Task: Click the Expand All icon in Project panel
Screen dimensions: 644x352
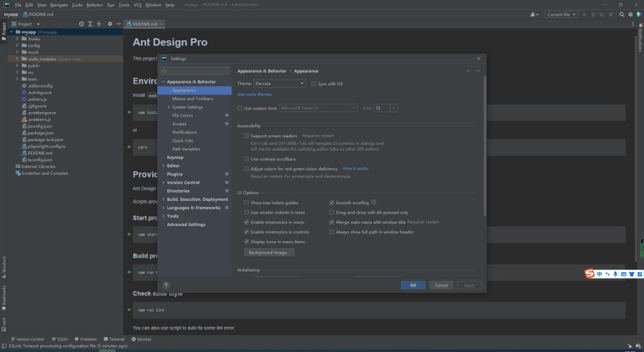Action: point(90,24)
